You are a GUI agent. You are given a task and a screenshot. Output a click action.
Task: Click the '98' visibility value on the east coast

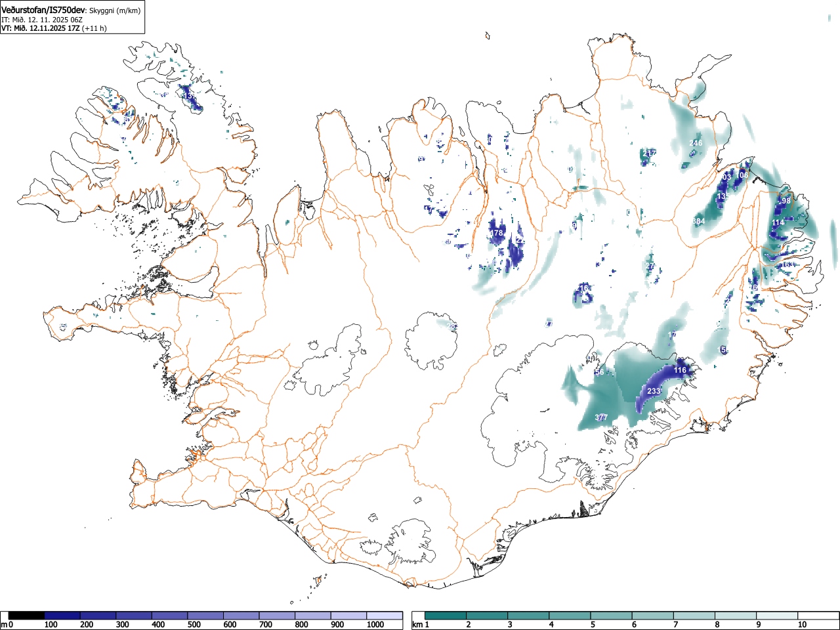pos(786,201)
